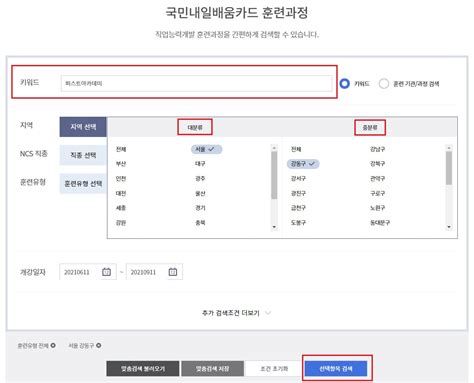Focus the 키워드 search input field
Screen dimensions: 474x383
pos(197,83)
